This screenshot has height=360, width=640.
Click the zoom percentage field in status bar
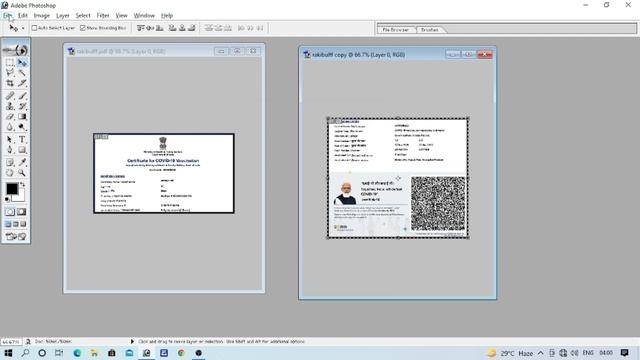click(11, 341)
